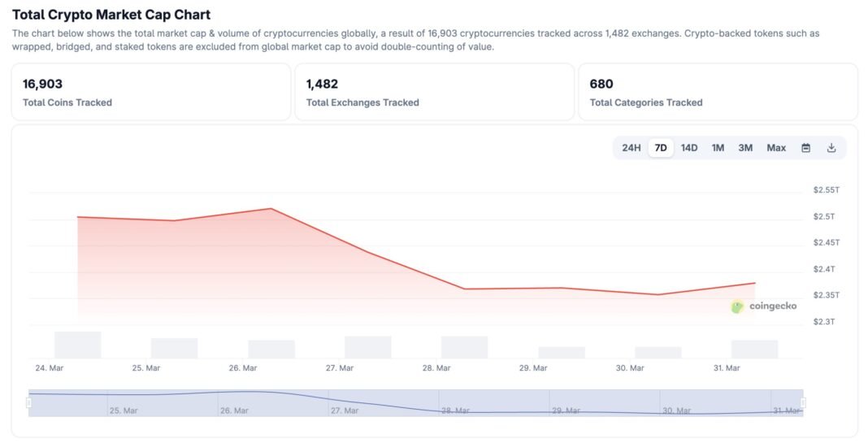
Task: Click the volume bar above 24. Mar
Action: (78, 345)
